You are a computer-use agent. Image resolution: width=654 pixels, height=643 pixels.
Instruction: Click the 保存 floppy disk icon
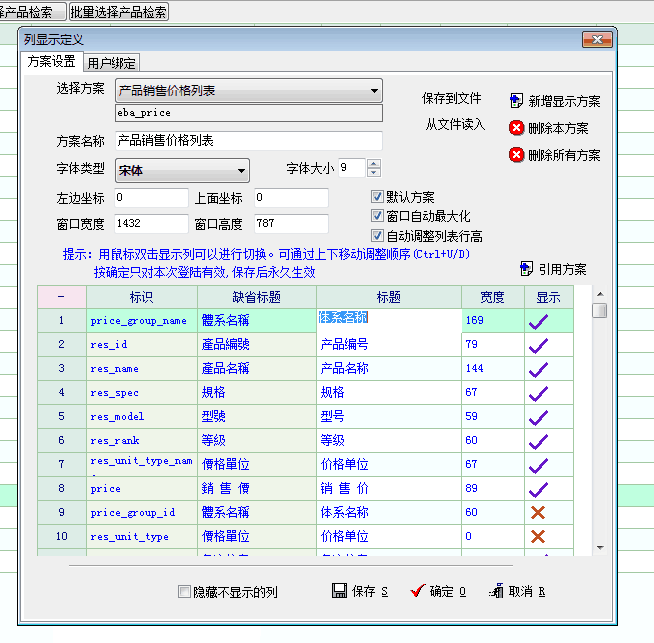339,591
